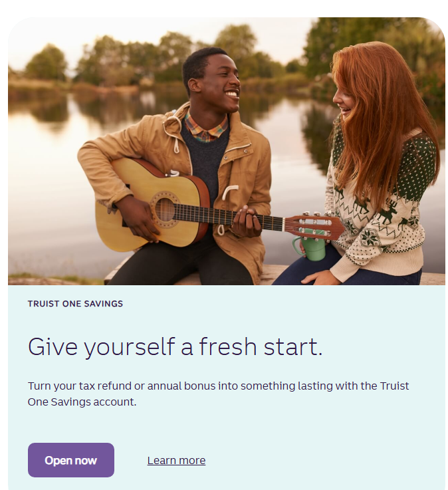This screenshot has width=448, height=490.
Task: Click the man's strumming hand
Action: [x=139, y=219]
